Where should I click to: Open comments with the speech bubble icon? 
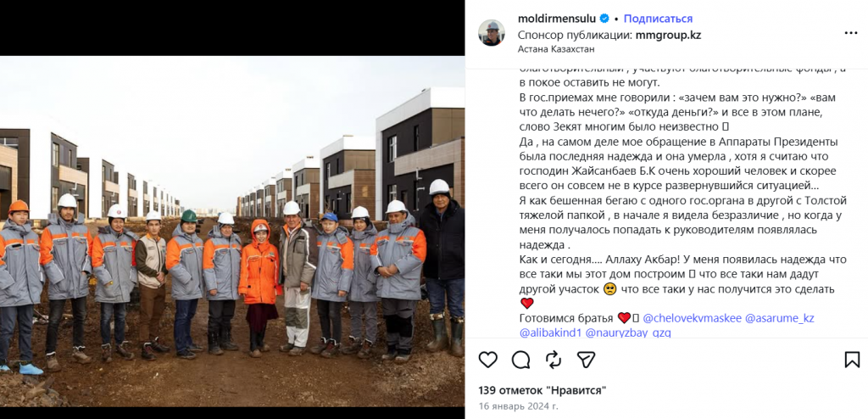pos(520,360)
